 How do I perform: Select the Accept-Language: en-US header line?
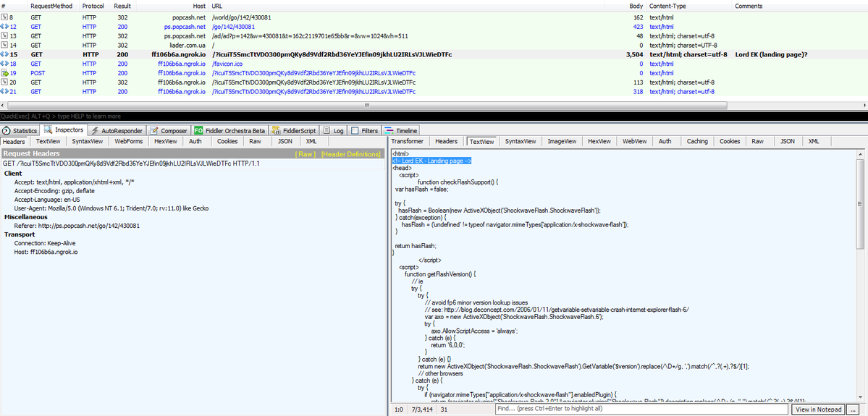point(47,199)
